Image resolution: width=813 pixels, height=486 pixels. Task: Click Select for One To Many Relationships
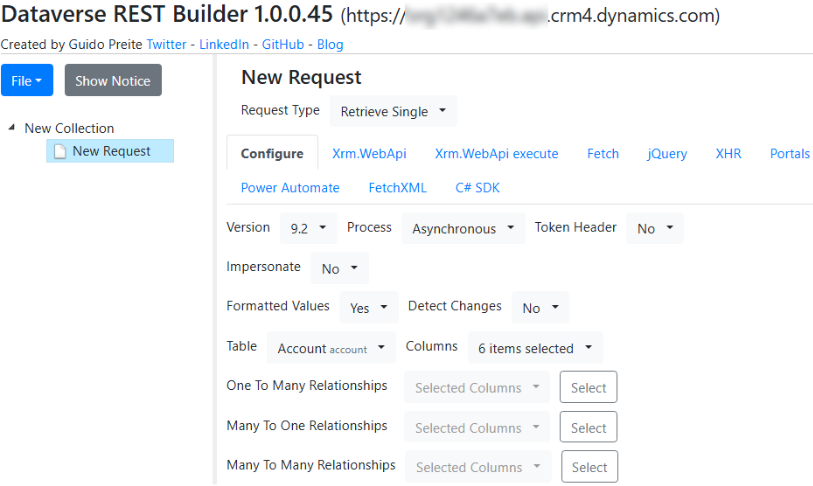588,388
